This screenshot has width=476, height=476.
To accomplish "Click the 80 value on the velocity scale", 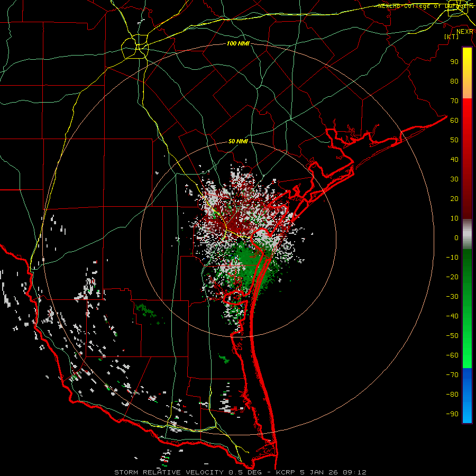I will click(x=454, y=81).
